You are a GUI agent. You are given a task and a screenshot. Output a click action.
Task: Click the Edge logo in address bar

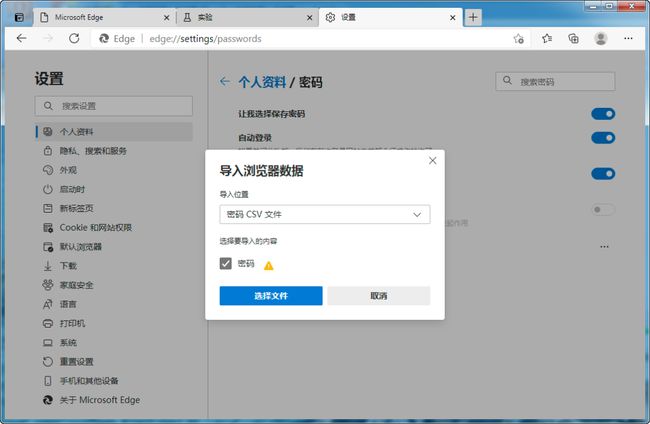(x=104, y=39)
